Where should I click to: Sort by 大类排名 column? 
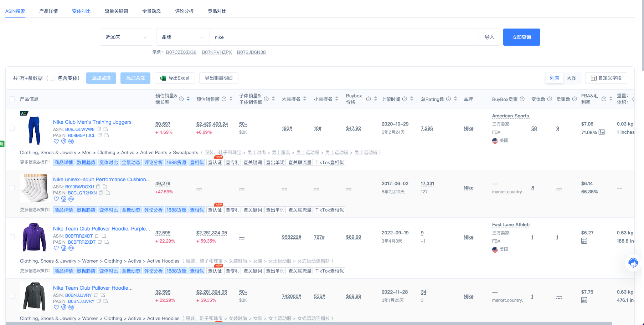[x=305, y=99]
